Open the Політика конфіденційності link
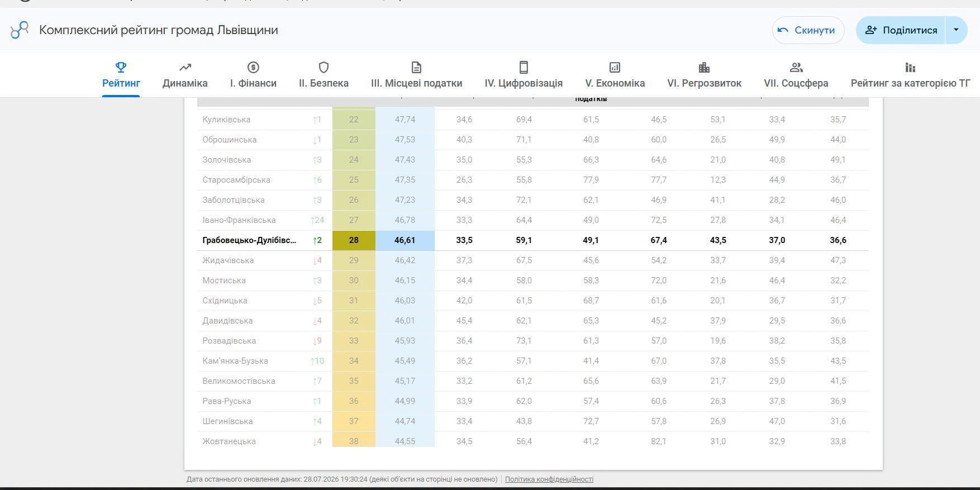 [x=549, y=479]
